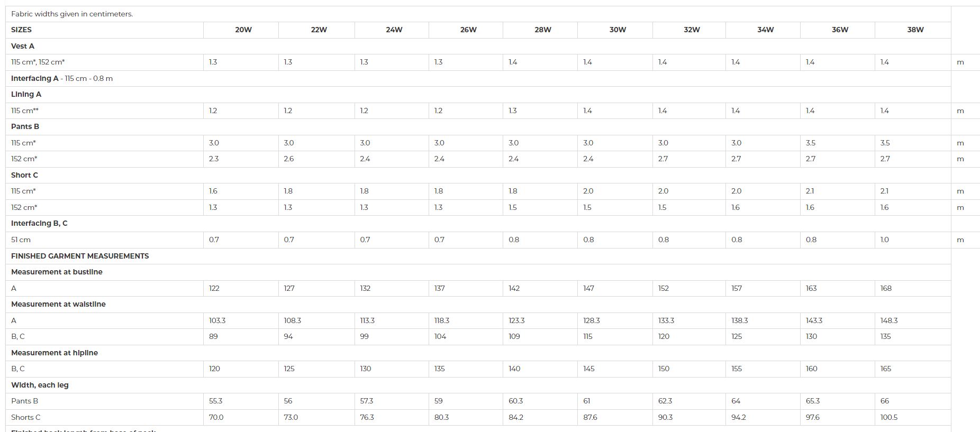The image size is (980, 432).
Task: Click the Pants B section heading
Action: (25, 126)
